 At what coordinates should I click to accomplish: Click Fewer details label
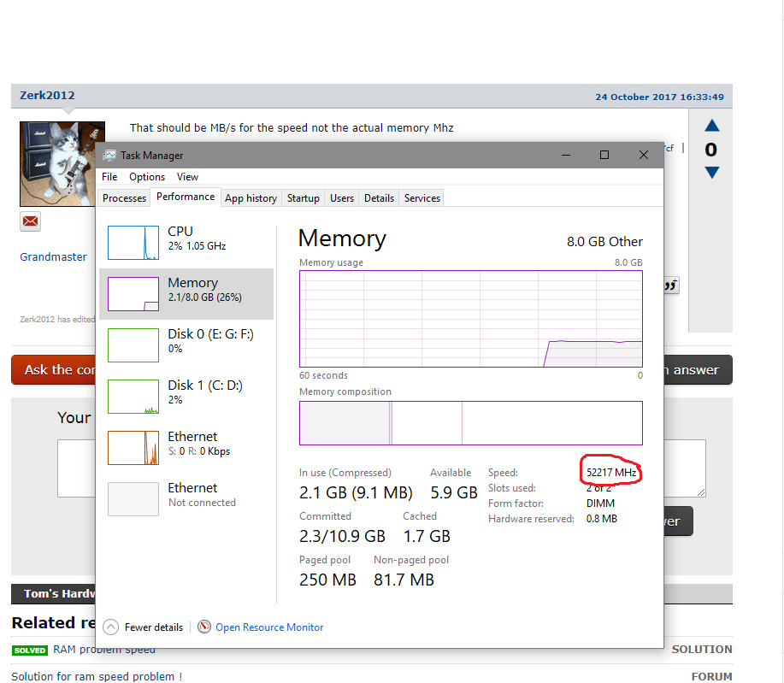(x=154, y=627)
